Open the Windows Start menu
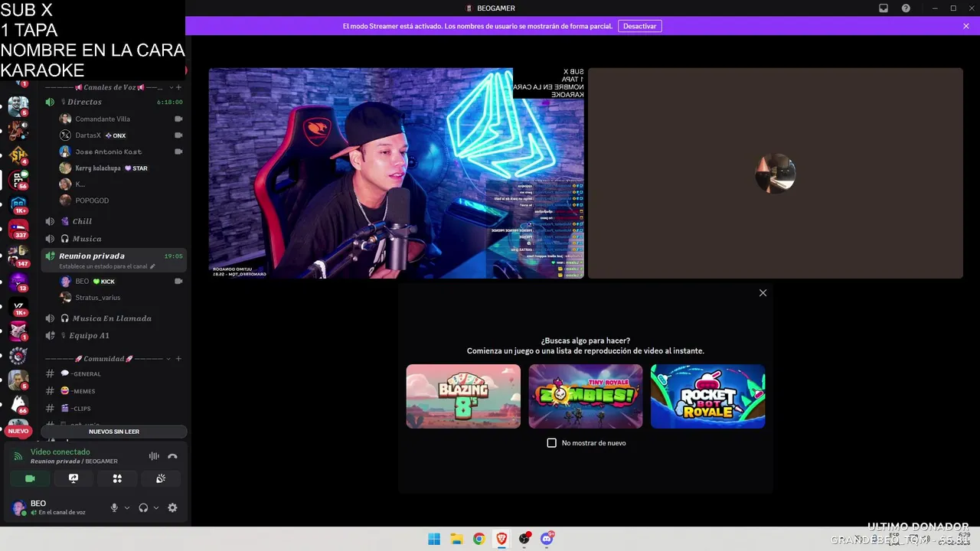The height and width of the screenshot is (551, 980). 434,539
